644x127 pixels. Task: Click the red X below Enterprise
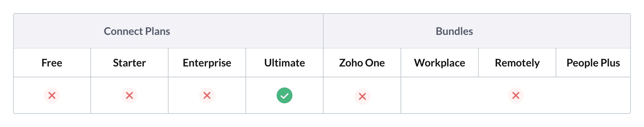coord(207,95)
